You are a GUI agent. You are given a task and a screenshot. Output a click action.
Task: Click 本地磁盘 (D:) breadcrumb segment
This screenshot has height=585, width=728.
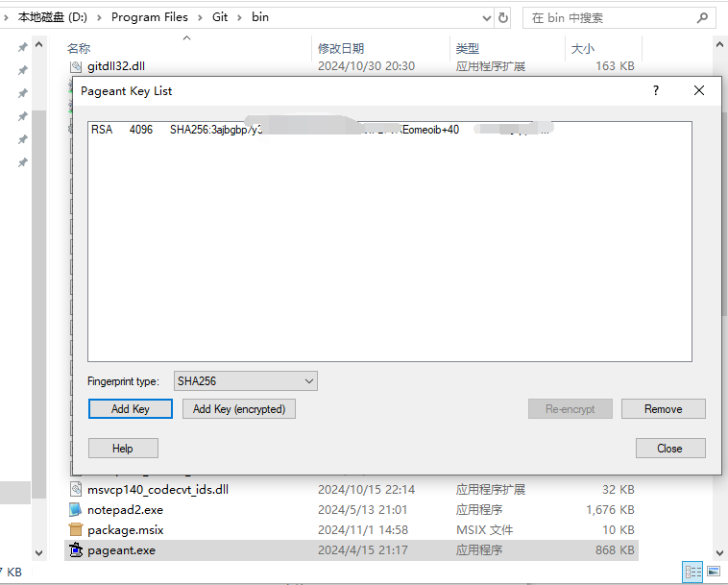[x=53, y=17]
